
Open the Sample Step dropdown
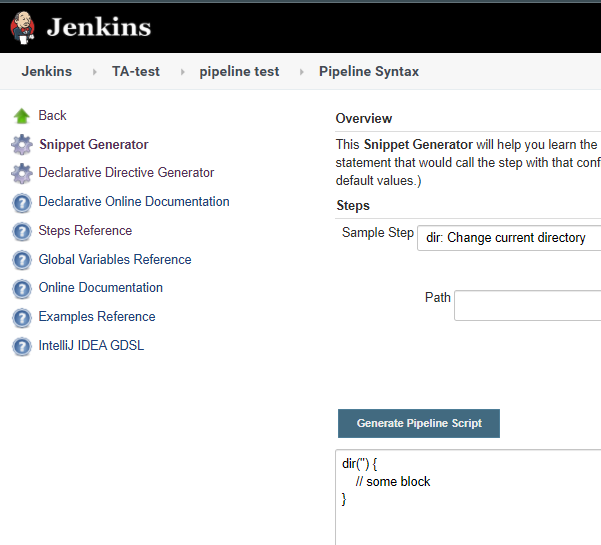[x=509, y=238]
